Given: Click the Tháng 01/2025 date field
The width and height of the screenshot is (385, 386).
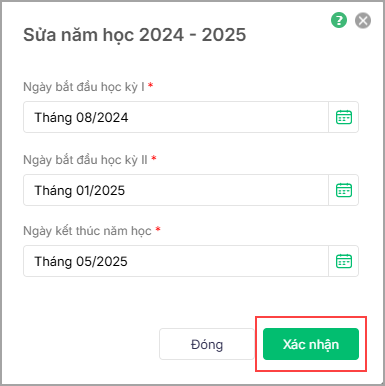Looking at the screenshot, I should pyautogui.click(x=176, y=190).
